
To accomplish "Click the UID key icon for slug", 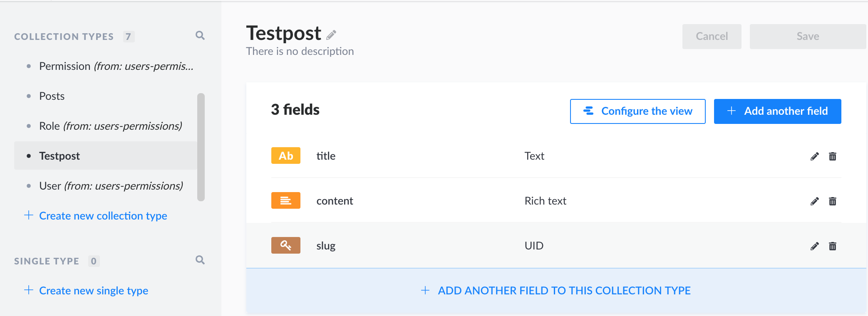I will [285, 245].
